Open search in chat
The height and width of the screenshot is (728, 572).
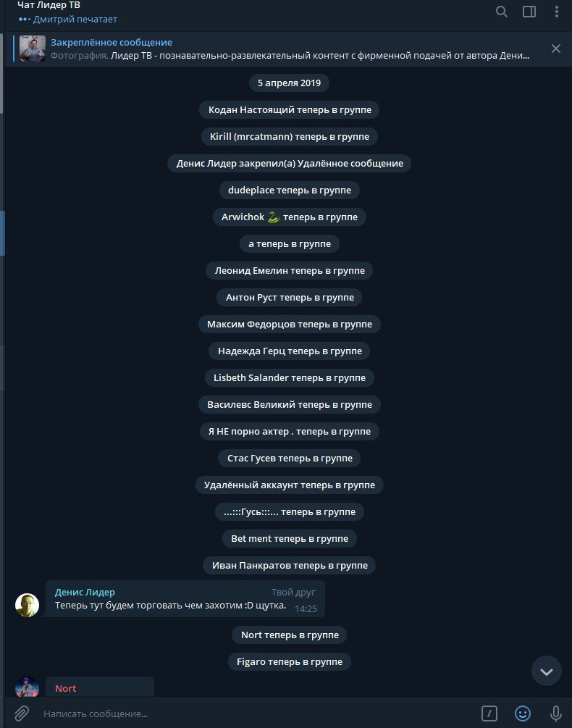pyautogui.click(x=502, y=12)
